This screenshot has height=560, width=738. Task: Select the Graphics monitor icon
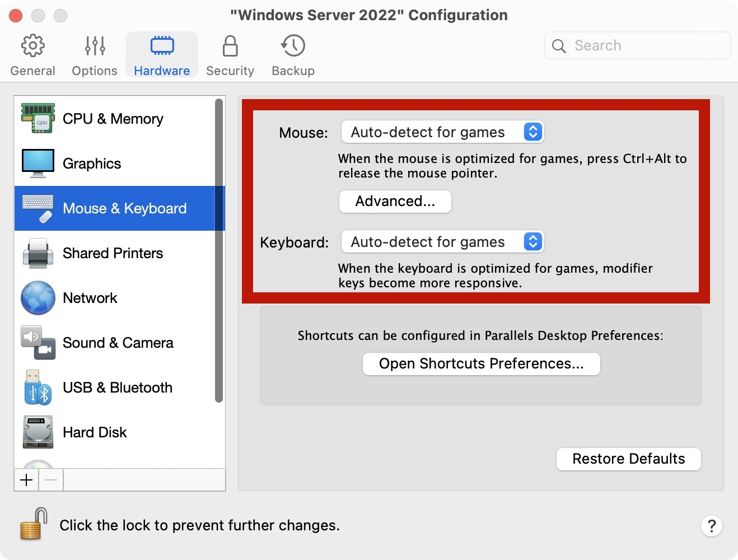tap(38, 163)
